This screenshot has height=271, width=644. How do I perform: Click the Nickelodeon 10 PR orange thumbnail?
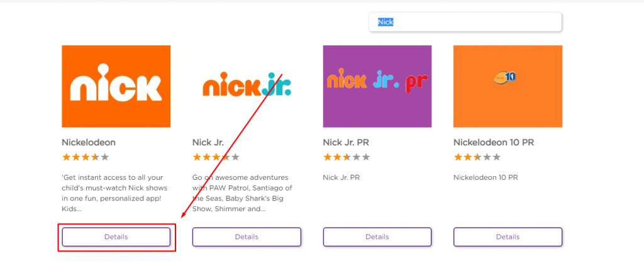point(508,86)
